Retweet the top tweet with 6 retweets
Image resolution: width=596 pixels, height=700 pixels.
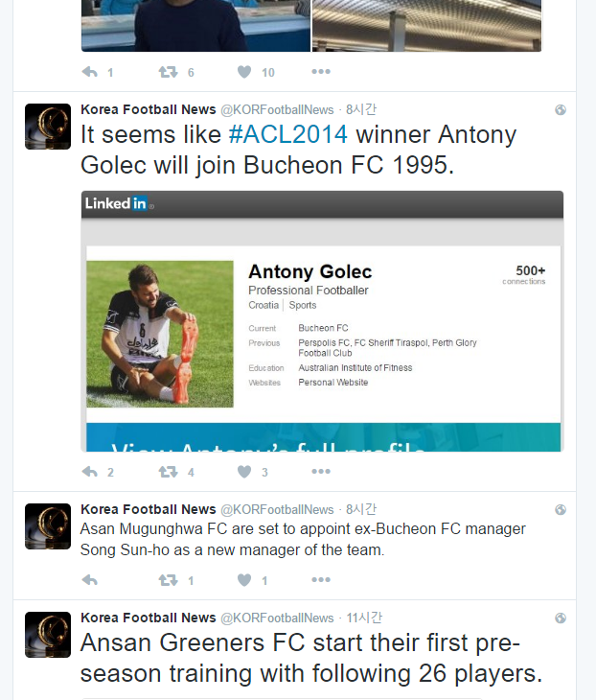coord(168,72)
